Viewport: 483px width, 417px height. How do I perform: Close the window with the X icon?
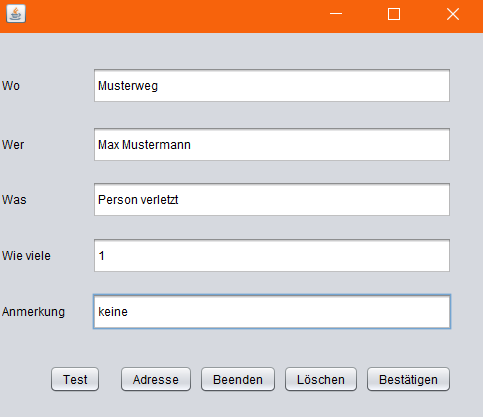[x=453, y=14]
